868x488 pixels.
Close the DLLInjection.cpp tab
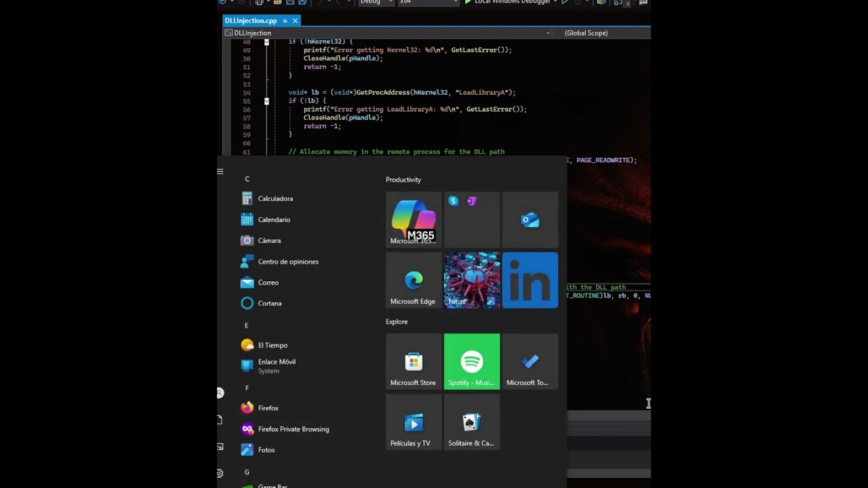tap(296, 21)
